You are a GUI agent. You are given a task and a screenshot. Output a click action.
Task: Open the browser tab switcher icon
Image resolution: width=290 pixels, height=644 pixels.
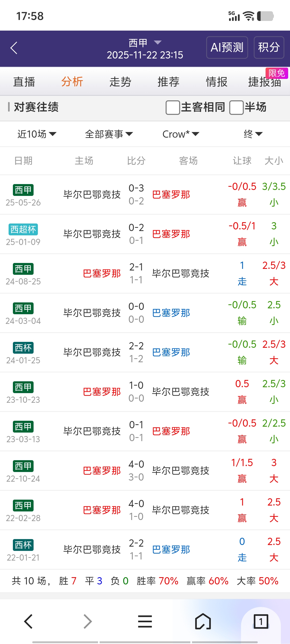coord(261,621)
